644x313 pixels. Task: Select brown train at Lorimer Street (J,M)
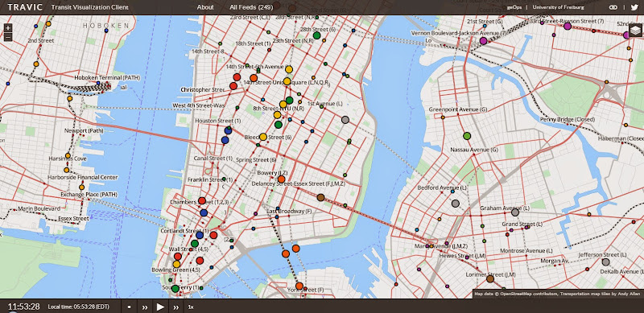coord(490,279)
